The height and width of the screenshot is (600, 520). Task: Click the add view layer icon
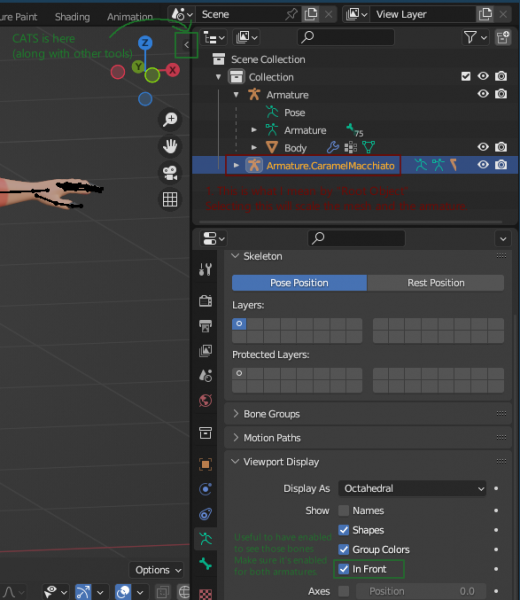[x=485, y=15]
